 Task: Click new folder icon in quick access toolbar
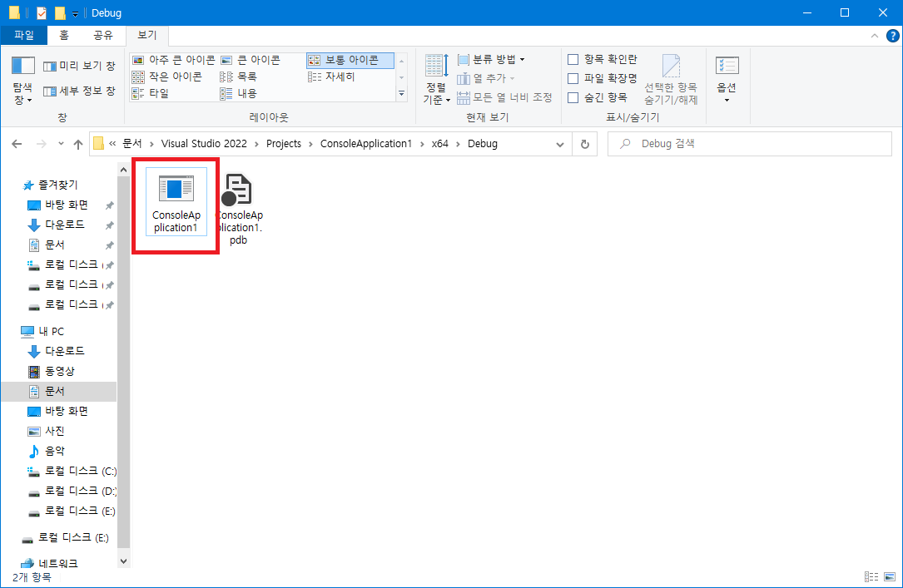coord(60,12)
